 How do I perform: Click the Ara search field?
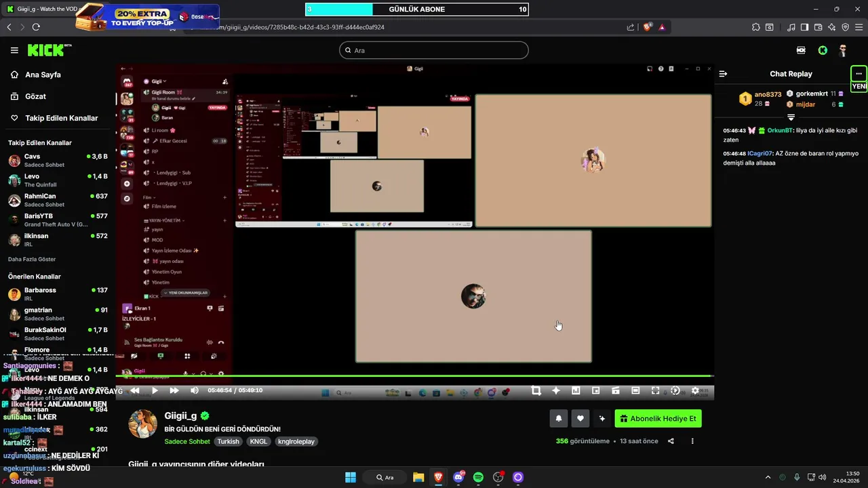434,50
